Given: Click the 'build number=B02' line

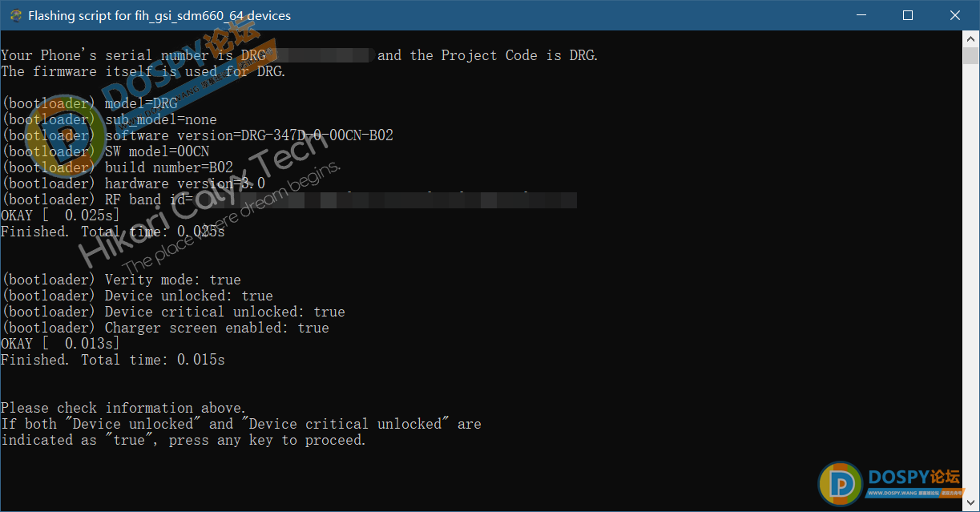Looking at the screenshot, I should tap(117, 167).
